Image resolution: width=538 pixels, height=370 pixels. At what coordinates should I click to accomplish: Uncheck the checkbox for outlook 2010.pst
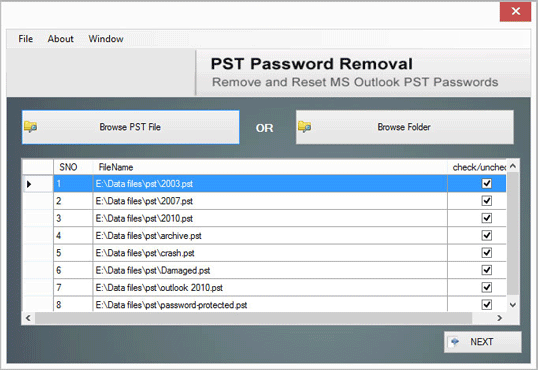pyautogui.click(x=487, y=287)
